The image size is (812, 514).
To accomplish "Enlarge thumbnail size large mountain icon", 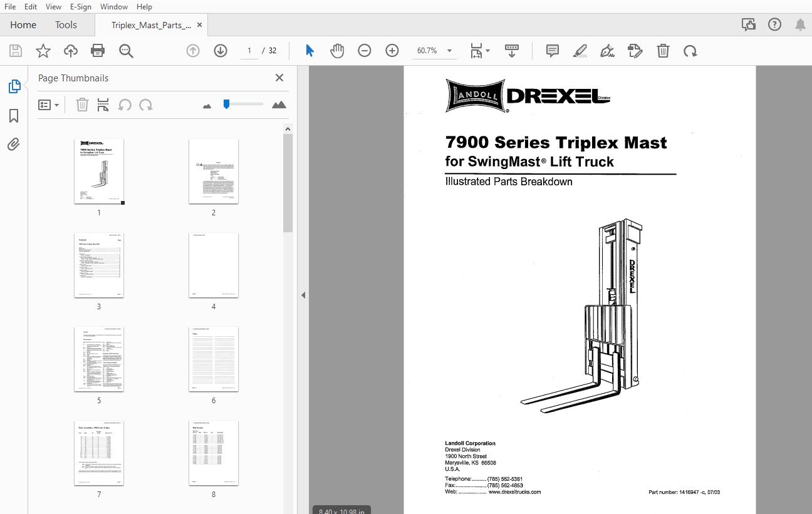I will [279, 105].
